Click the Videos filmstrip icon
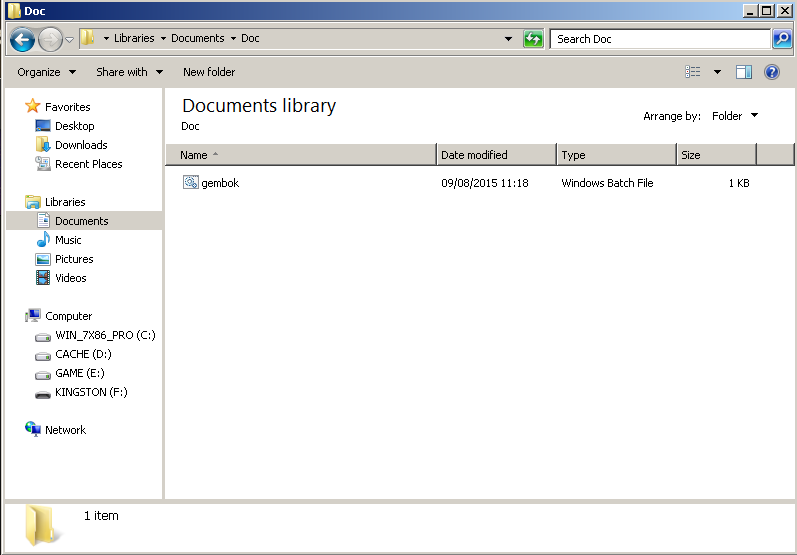The width and height of the screenshot is (797, 555). pos(43,278)
